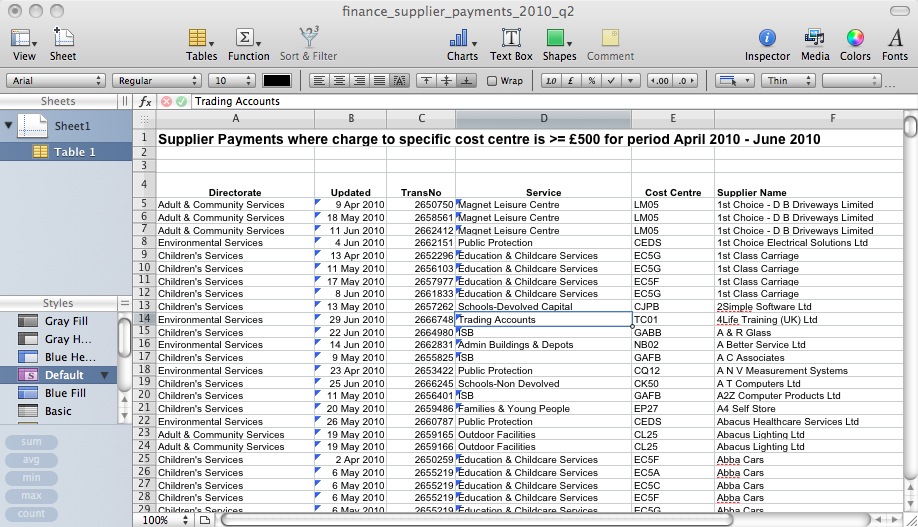The height and width of the screenshot is (527, 918).
Task: Open the Tables toolbar button
Action: 201,45
